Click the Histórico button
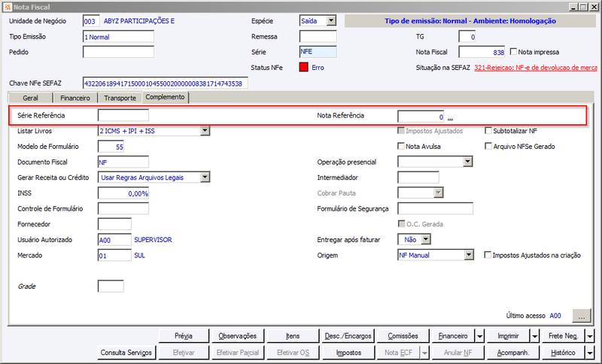This screenshot has width=602, height=364. 563,353
